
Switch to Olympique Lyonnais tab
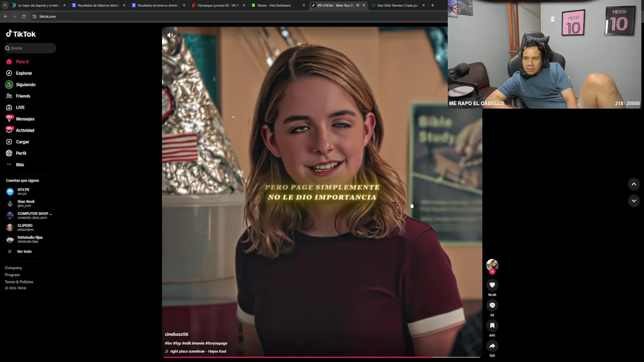pyautogui.click(x=217, y=6)
